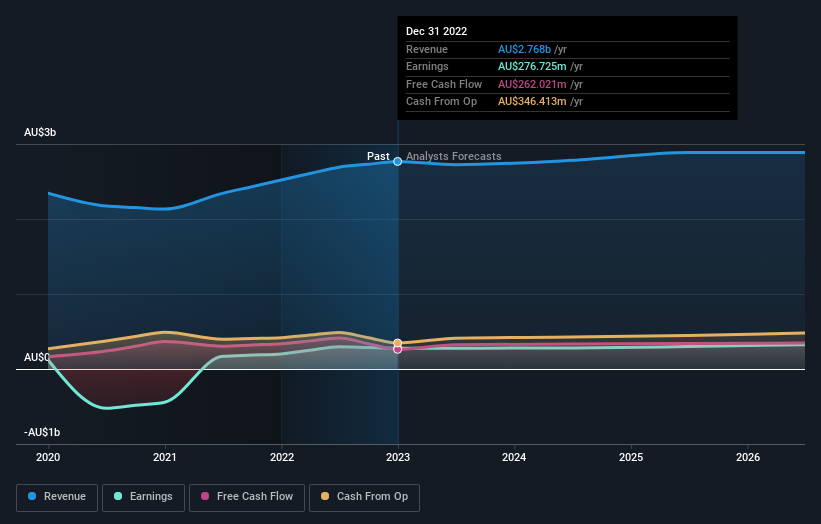
Task: Select the 2025 x-axis label
Action: 631,457
